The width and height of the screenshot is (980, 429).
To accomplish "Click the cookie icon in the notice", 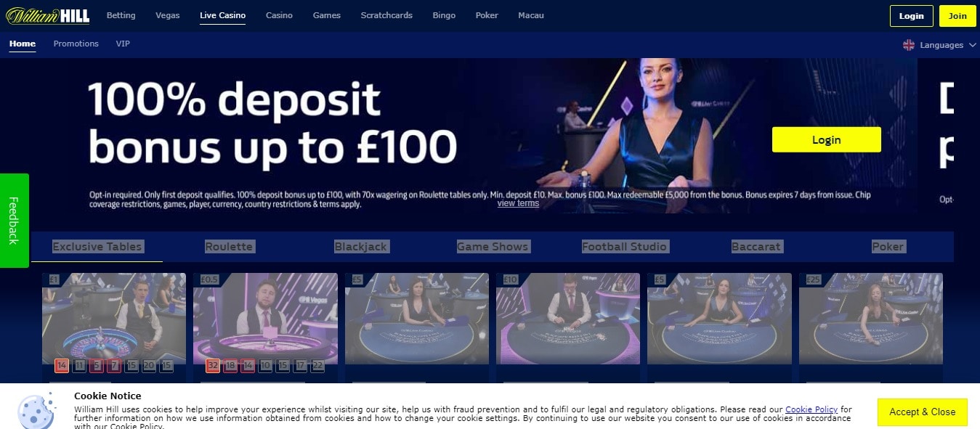I will (x=37, y=411).
